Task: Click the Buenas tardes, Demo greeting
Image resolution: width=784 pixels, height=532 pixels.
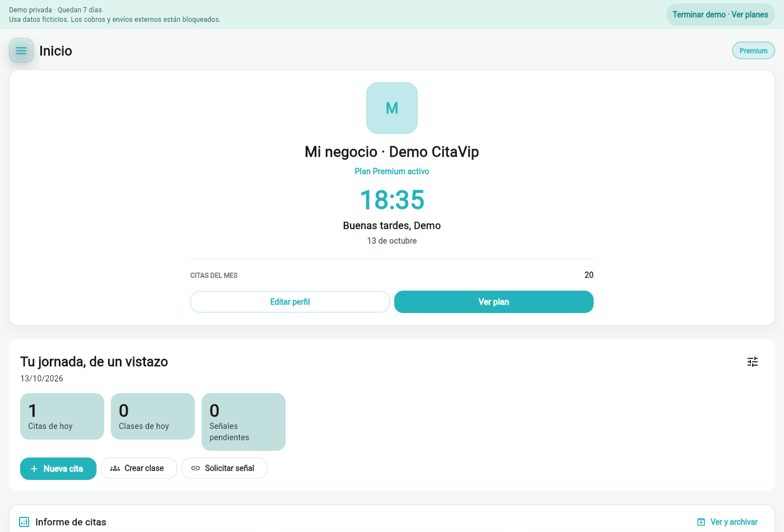Action: [x=392, y=226]
